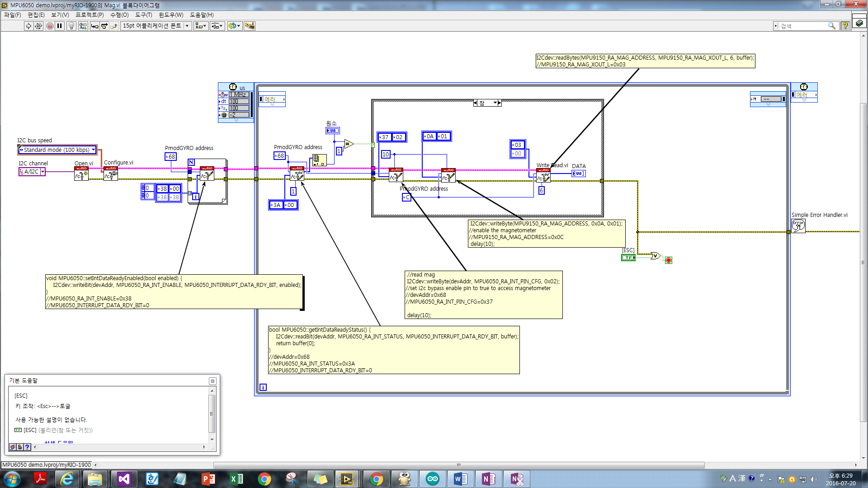The image size is (868, 488).
Task: Toggle Retain Wire Values button
Action: click(x=83, y=26)
